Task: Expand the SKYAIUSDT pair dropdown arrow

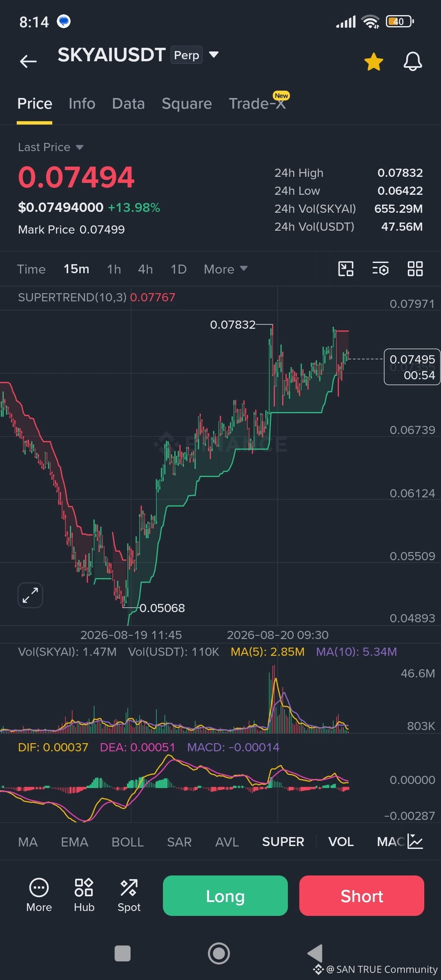Action: [x=214, y=55]
